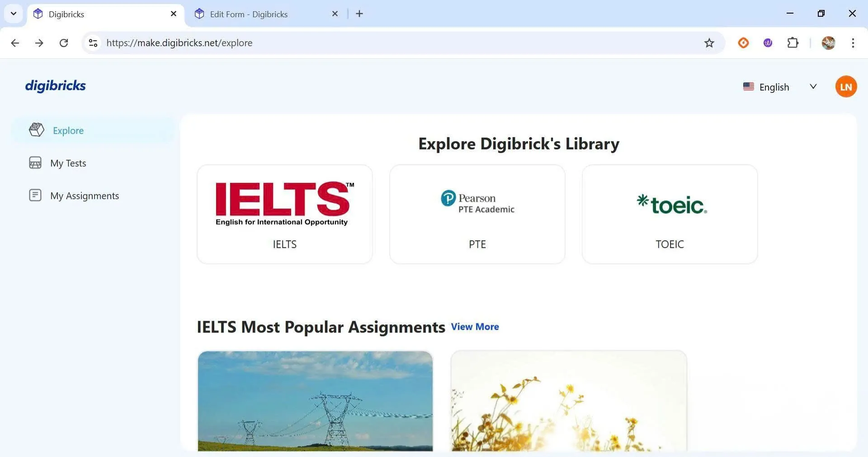Bookmark this page with the star icon
The height and width of the screenshot is (457, 868).
point(709,43)
